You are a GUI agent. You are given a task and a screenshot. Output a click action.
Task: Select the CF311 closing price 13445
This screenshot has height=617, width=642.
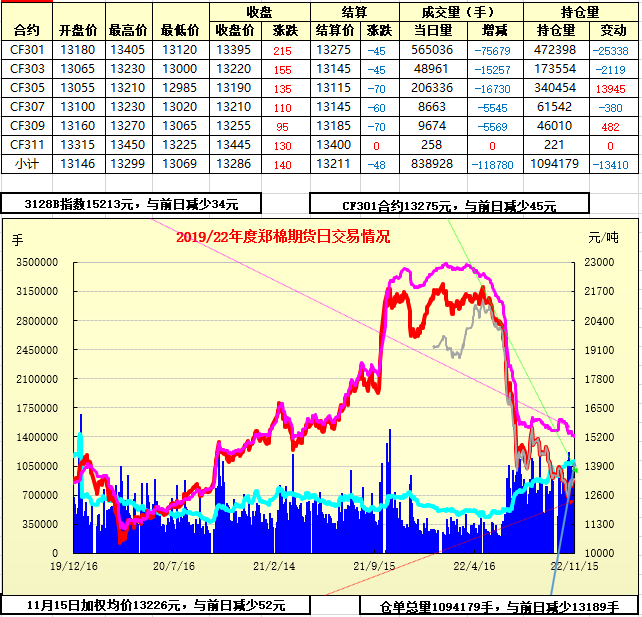click(233, 145)
